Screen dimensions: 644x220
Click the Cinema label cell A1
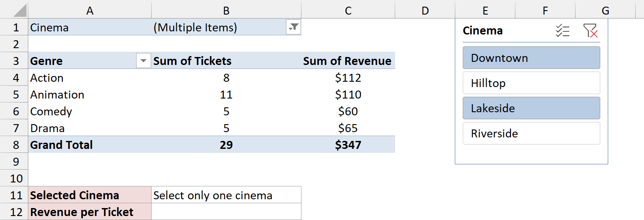pos(90,27)
